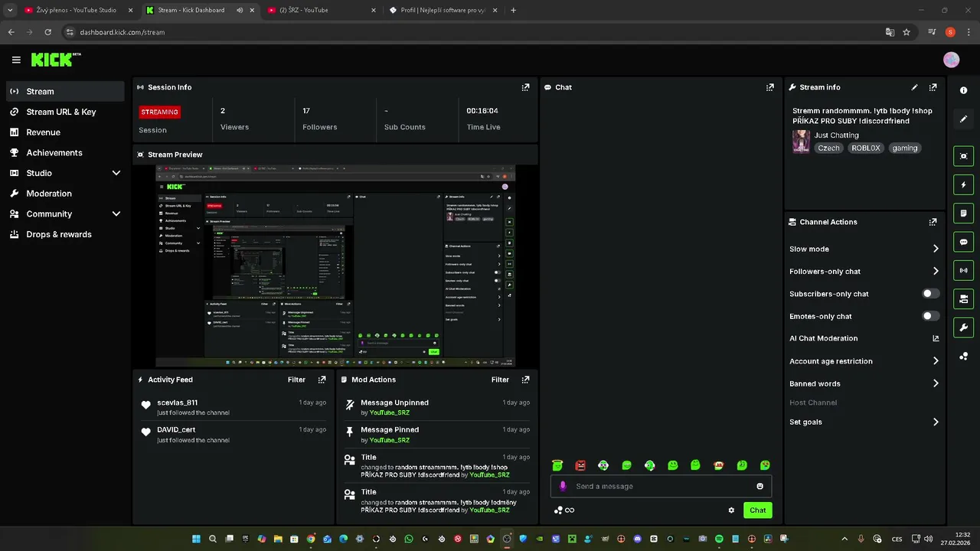Edit stream info with the pencil icon
The image size is (980, 551).
[914, 87]
